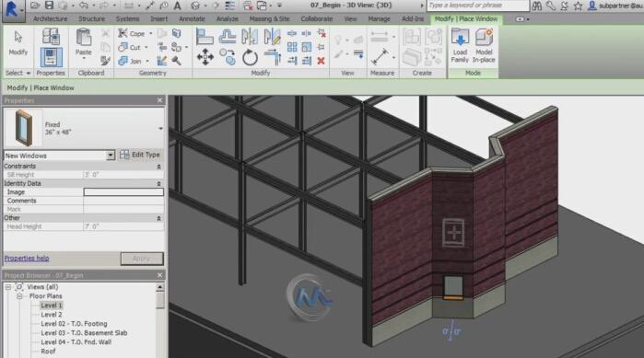Click the Image property field

pos(123,192)
